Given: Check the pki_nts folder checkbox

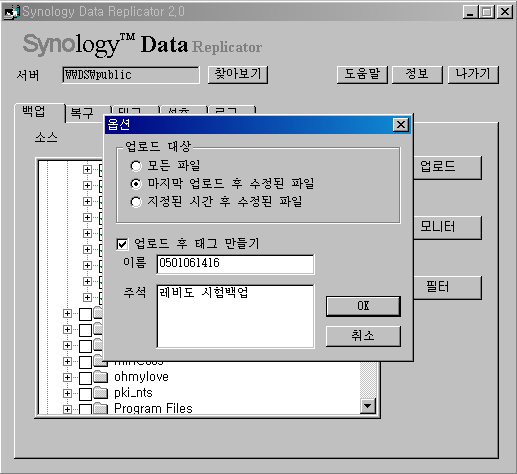Looking at the screenshot, I should [85, 394].
